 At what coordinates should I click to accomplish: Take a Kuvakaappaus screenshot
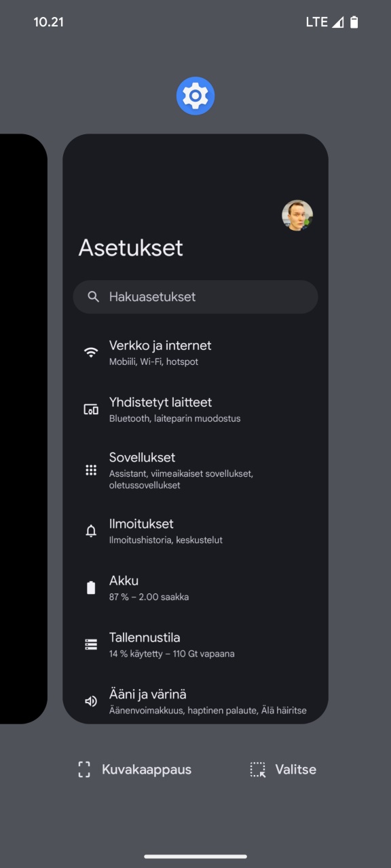134,770
